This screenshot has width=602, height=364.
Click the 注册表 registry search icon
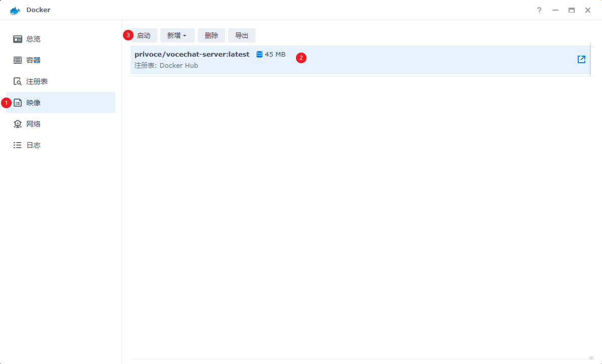18,81
